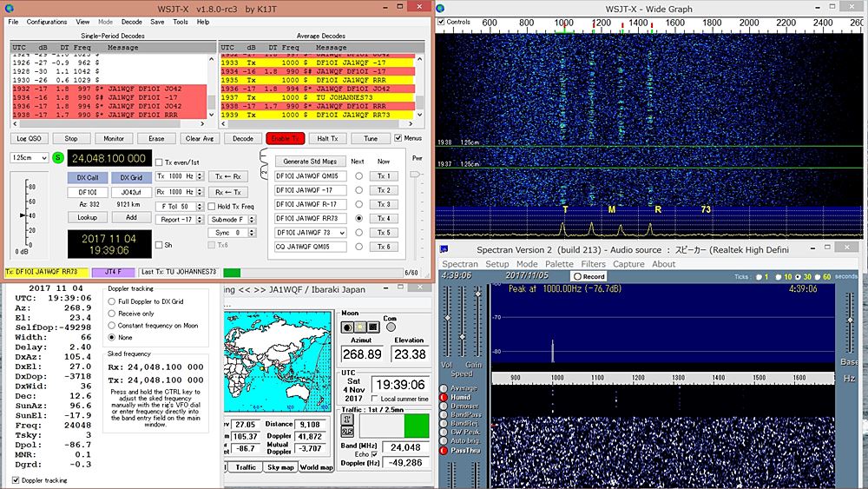868x489 pixels.
Task: Select Next radio button for Tx 1 message
Action: coord(358,176)
